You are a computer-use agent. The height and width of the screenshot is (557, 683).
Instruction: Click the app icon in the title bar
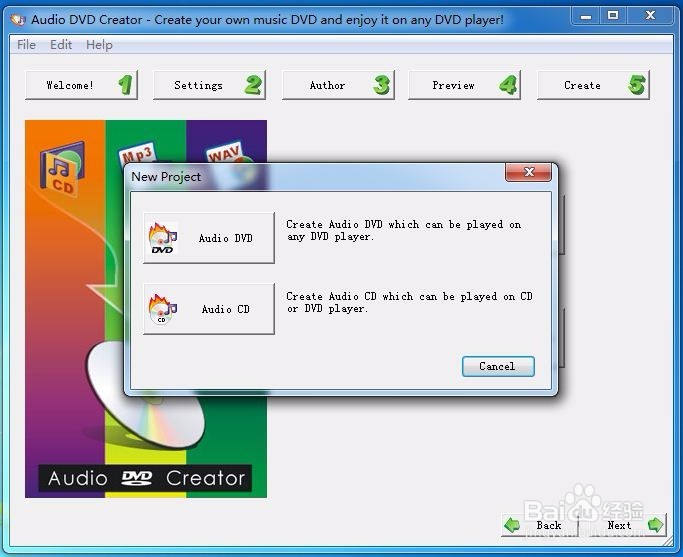pyautogui.click(x=18, y=20)
